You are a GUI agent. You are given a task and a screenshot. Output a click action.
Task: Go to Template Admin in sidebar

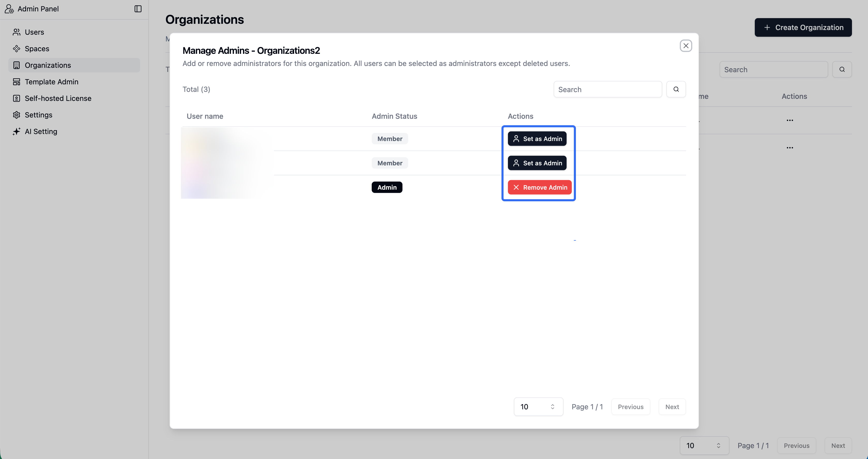click(51, 82)
